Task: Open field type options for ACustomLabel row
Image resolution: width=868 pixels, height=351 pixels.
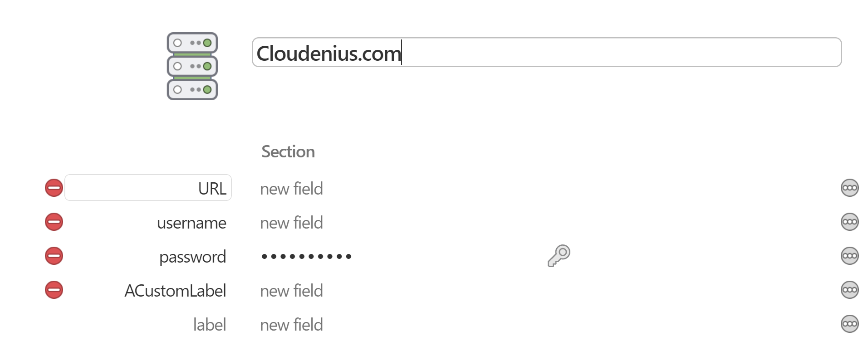Action: point(849,290)
